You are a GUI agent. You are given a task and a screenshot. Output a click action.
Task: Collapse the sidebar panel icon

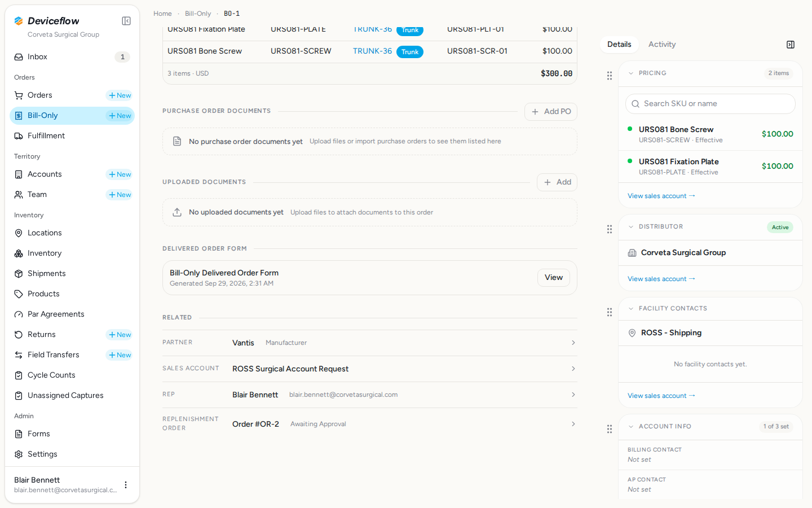point(126,21)
